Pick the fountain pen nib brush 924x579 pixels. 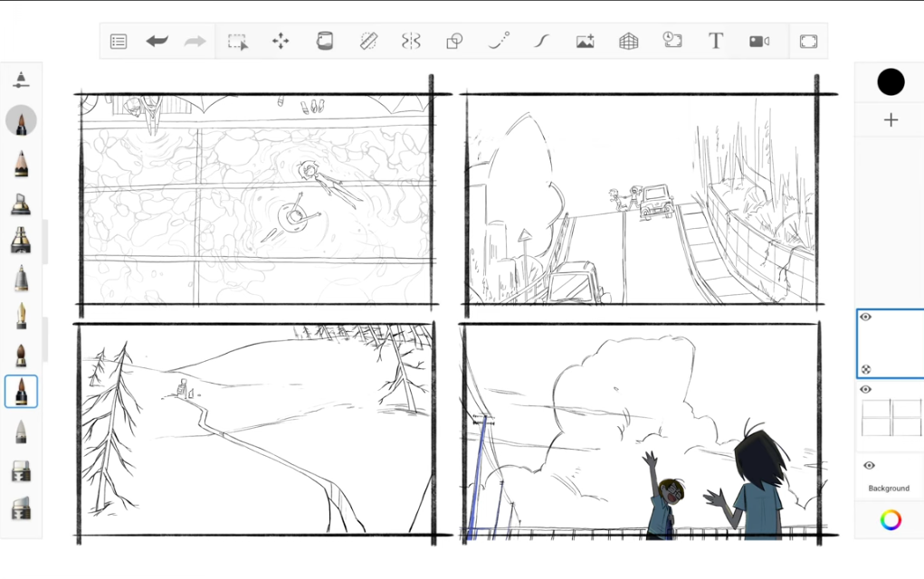point(21,316)
